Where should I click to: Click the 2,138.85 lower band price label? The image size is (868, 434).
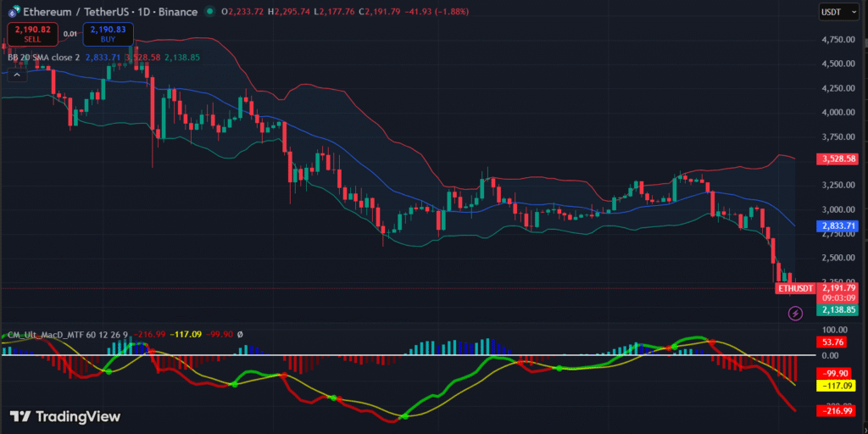pos(837,311)
